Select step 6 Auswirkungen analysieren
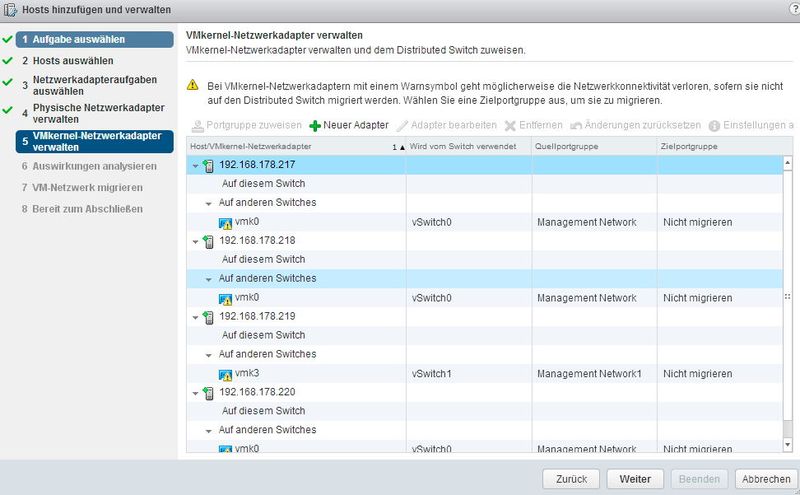This screenshot has width=800, height=495. (89, 166)
